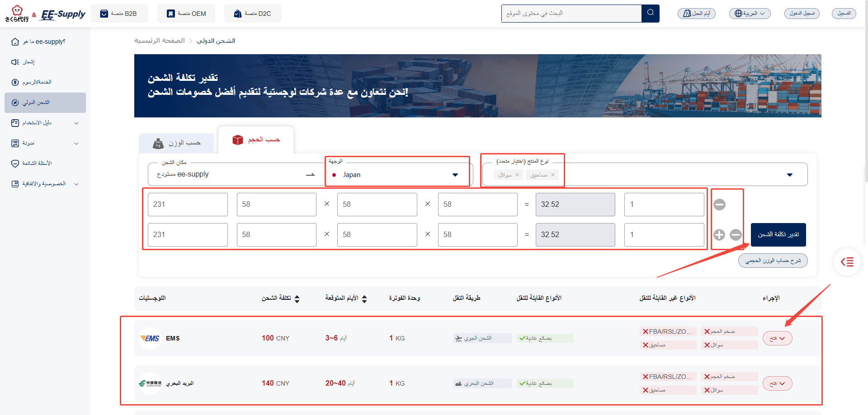
Task: Remove the first dimension row minus icon
Action: tap(719, 205)
